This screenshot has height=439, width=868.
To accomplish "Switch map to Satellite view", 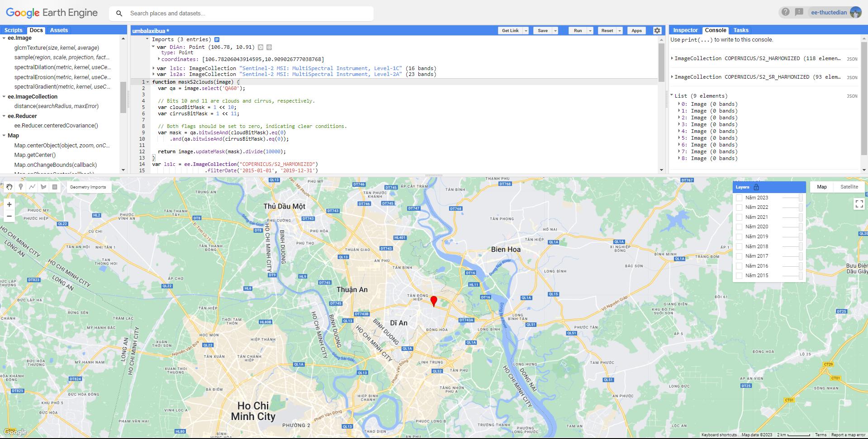I will click(849, 187).
